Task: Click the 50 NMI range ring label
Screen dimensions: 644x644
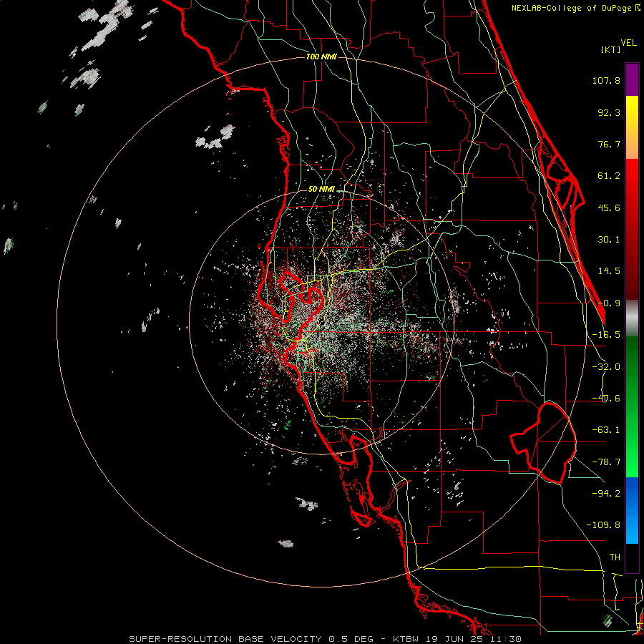Action: tap(321, 190)
